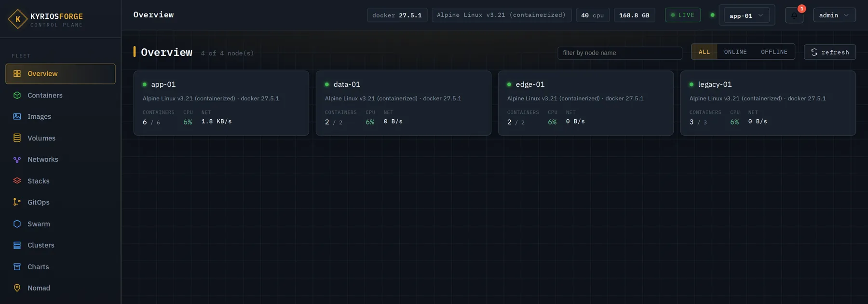868x304 pixels.
Task: Click the 168.8 GB header badge
Action: 634,15
